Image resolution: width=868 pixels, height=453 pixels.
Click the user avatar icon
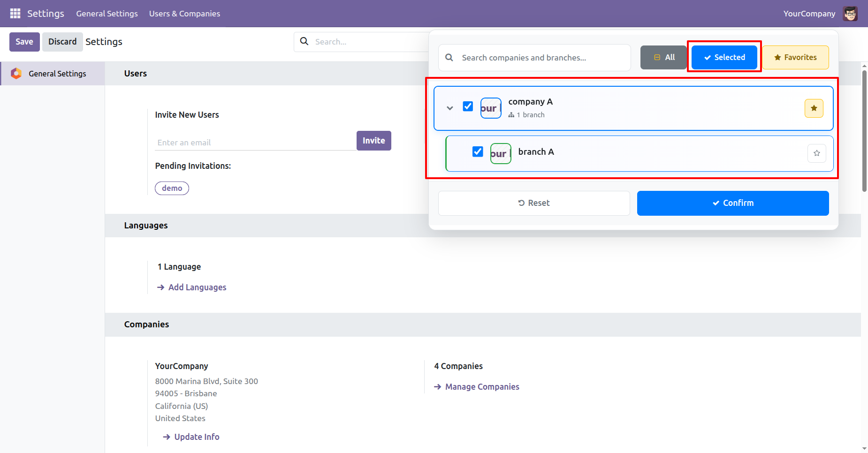coord(850,14)
